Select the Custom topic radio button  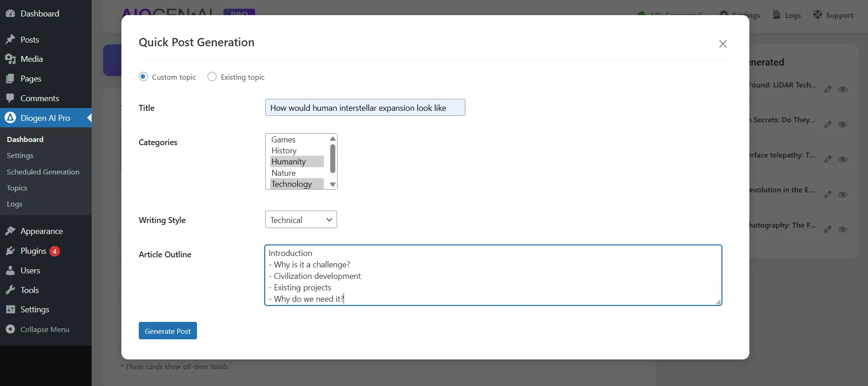pyautogui.click(x=143, y=77)
